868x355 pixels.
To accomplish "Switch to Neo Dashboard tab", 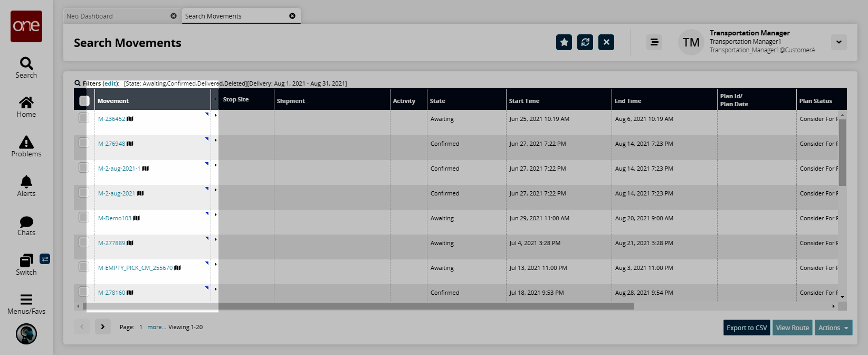I will coord(121,16).
